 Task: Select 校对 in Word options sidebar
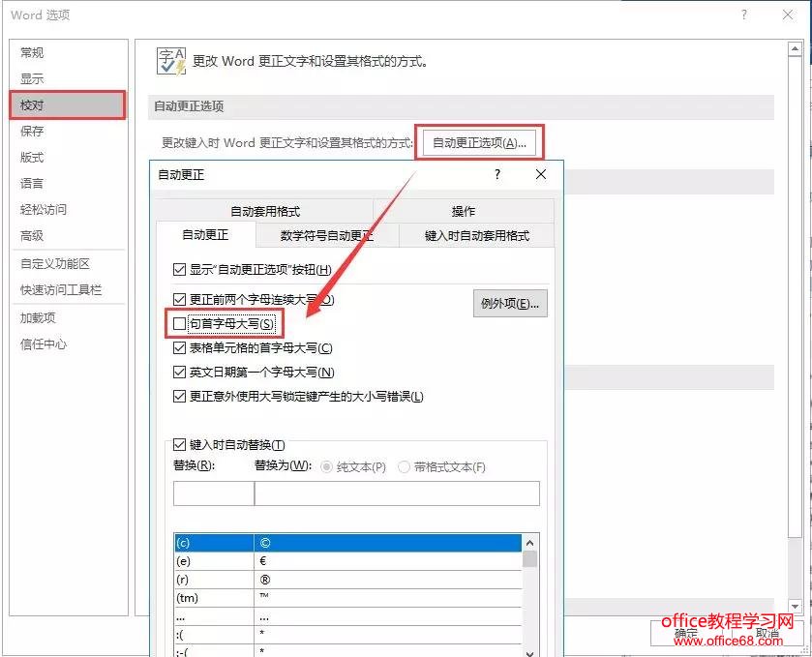click(68, 105)
